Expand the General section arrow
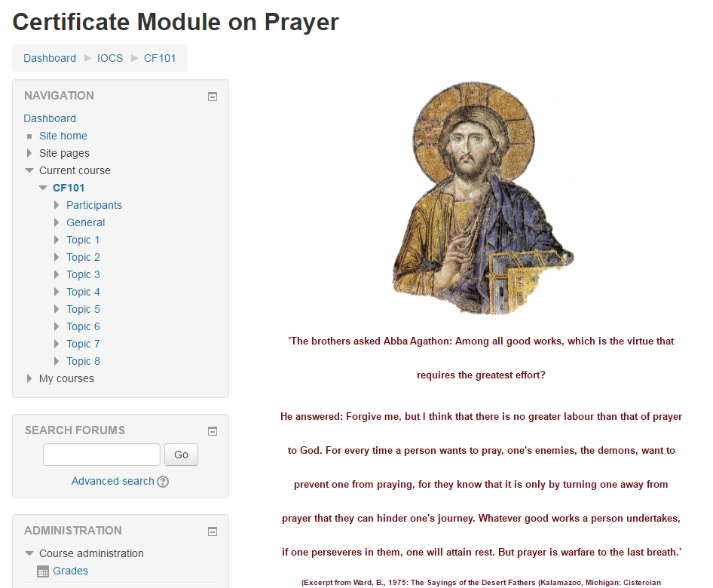Viewport: 713px width, 588px height. [57, 222]
